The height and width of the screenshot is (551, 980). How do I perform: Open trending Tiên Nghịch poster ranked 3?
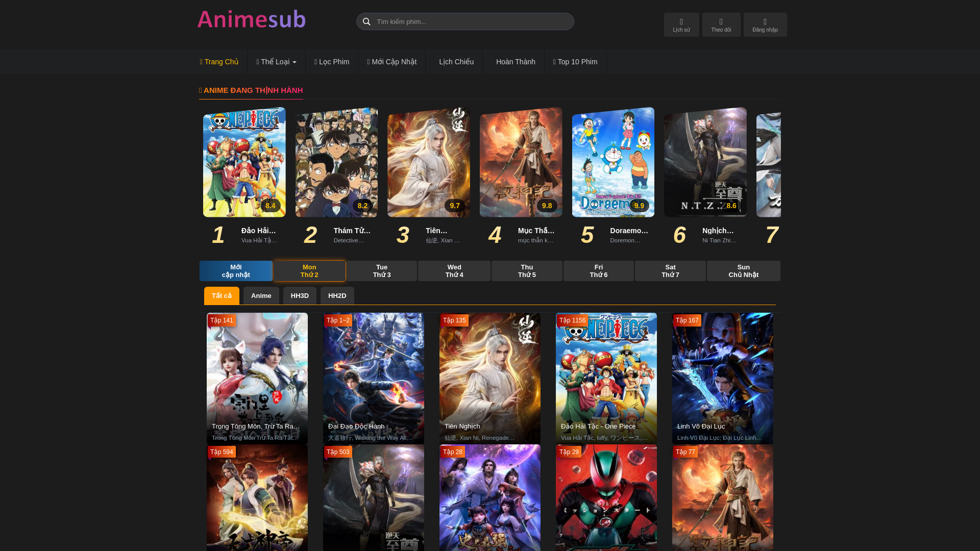[x=429, y=162]
